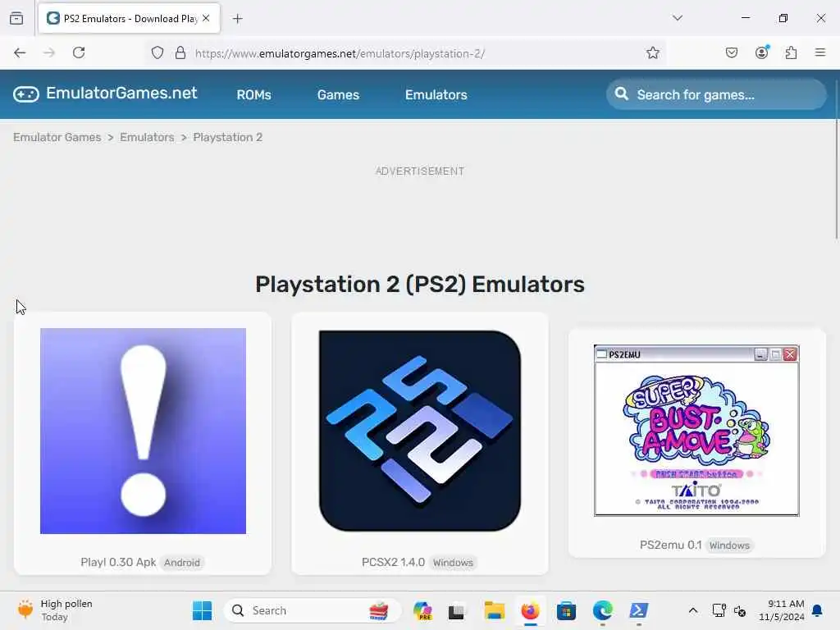
Task: Click Playstation 2 breadcrumb
Action: pyautogui.click(x=228, y=137)
